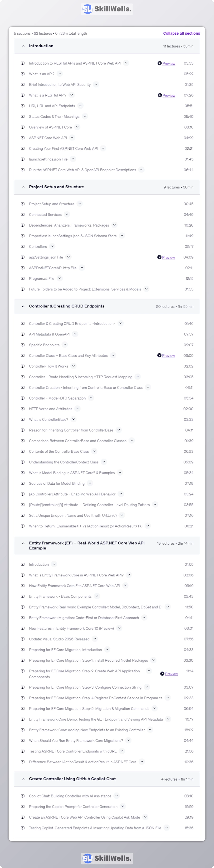Collapse the Project Setup and Structure section

[x=107, y=187]
